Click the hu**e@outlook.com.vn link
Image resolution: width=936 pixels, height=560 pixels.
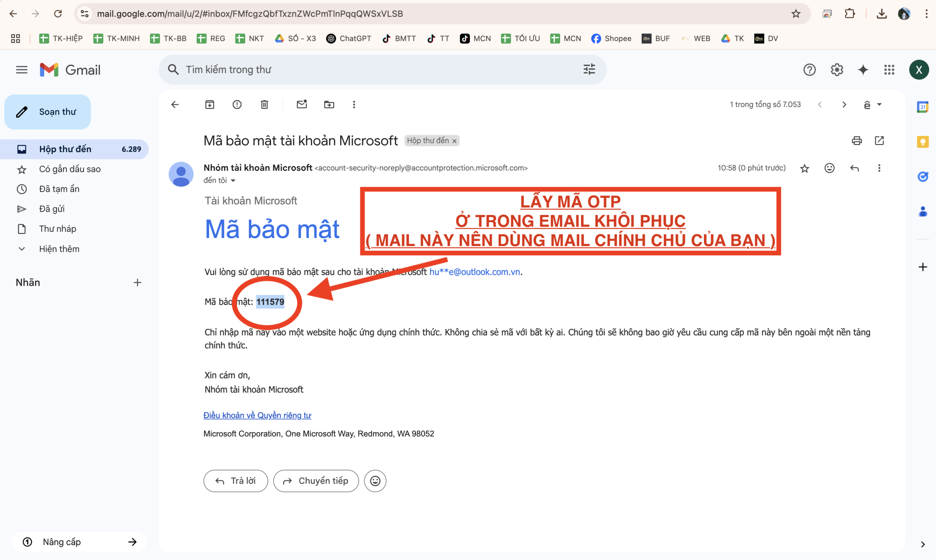point(475,272)
